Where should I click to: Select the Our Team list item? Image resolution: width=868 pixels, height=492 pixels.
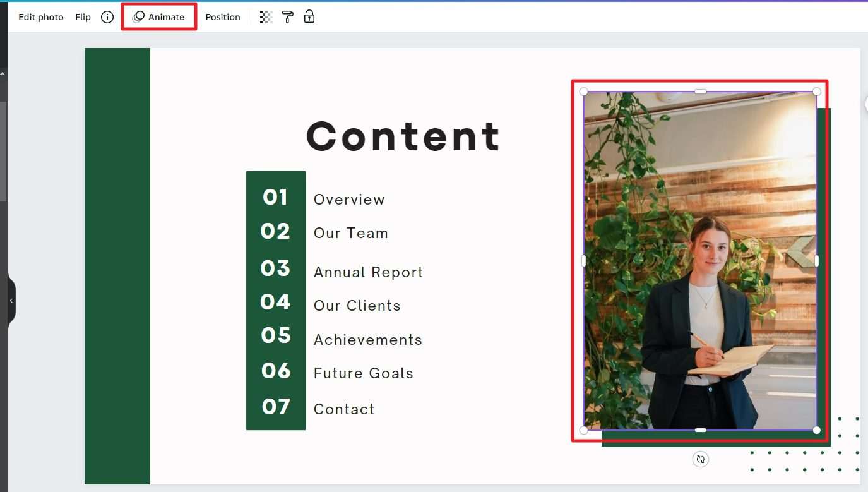coord(351,233)
